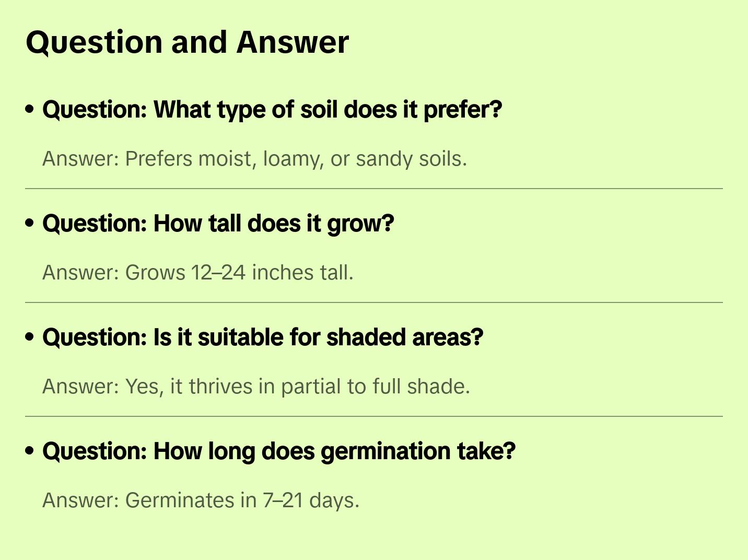Click the divider line below the height answer
748x560 pixels.
tap(373, 302)
